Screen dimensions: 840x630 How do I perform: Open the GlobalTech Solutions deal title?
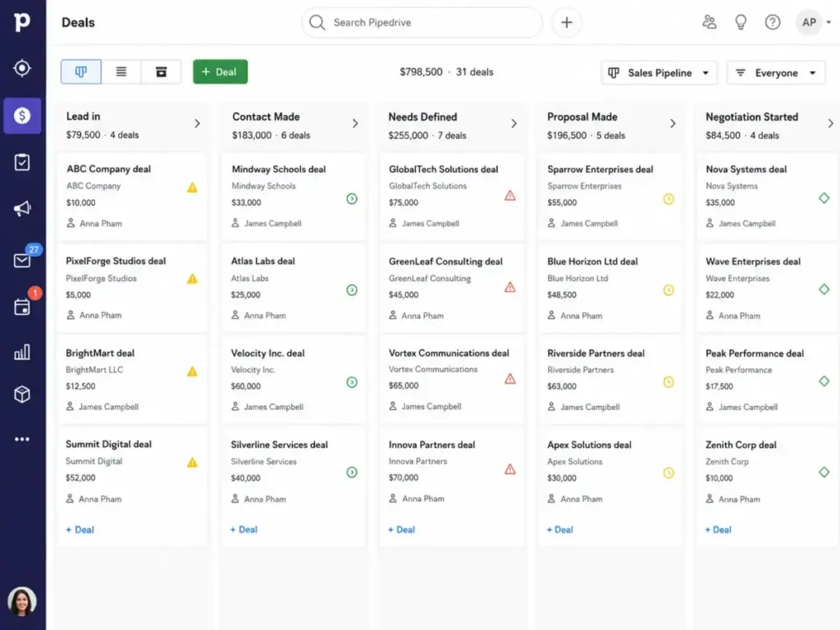click(444, 169)
